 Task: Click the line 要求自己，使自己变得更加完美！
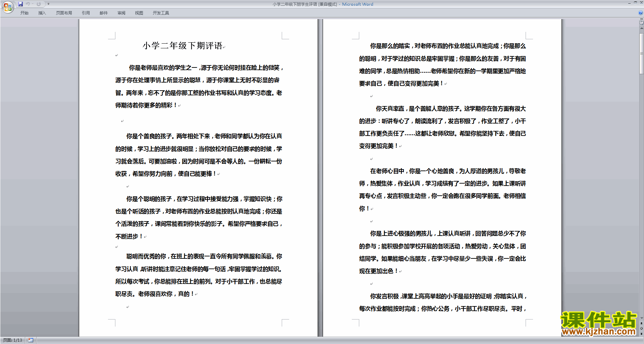[x=401, y=84]
